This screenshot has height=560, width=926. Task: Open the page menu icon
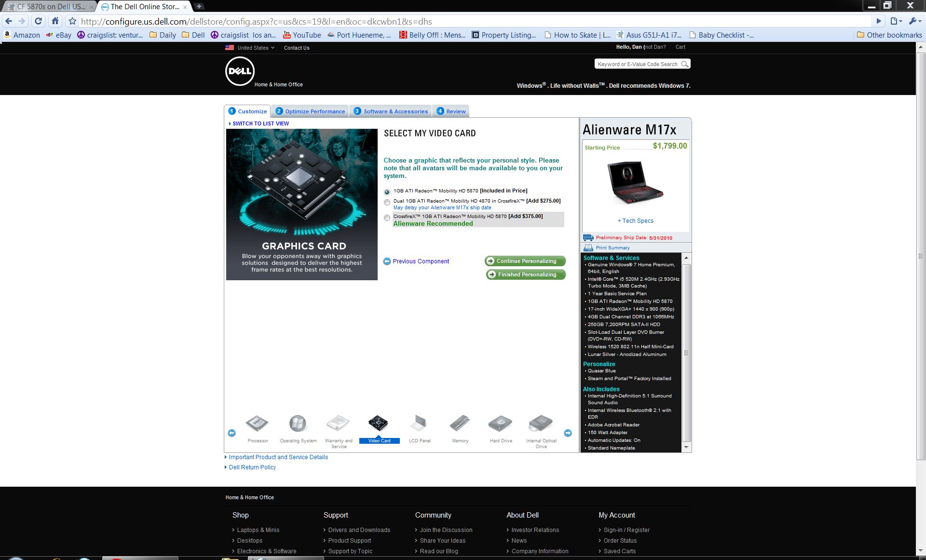coord(896,21)
